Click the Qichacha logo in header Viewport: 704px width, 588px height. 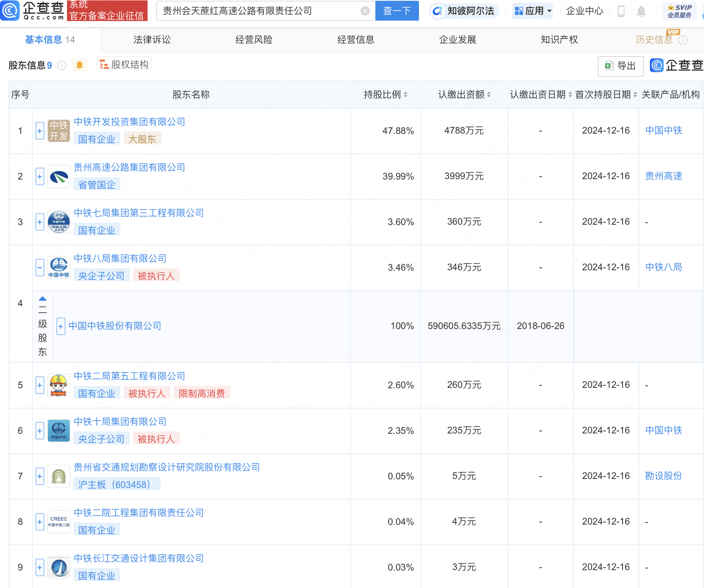click(x=32, y=11)
